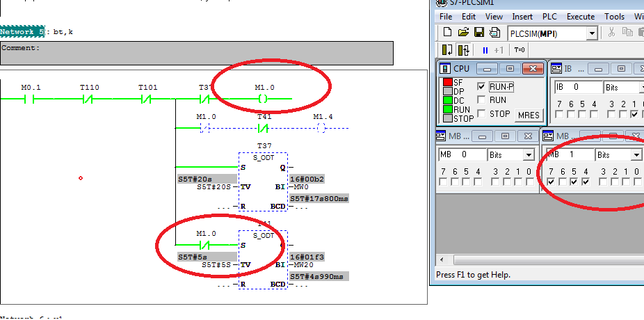Click the S5T#20S time value of T37
The image size is (644, 320).
coord(214,187)
